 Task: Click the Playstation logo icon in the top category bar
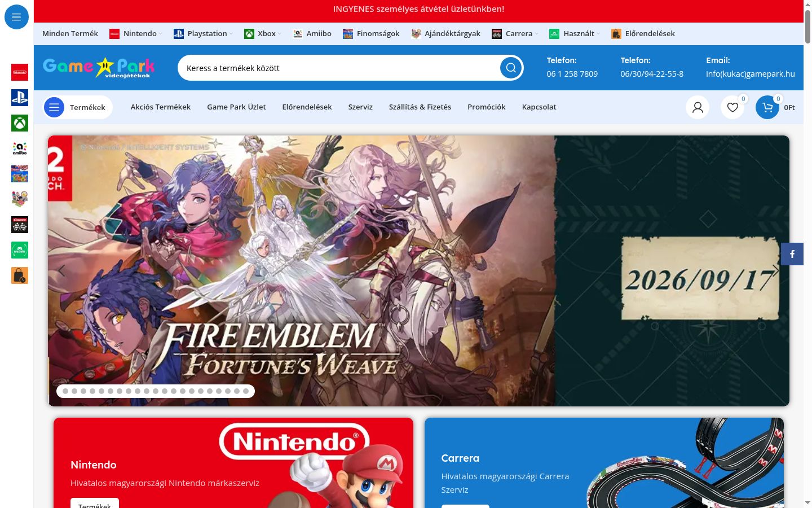179,34
